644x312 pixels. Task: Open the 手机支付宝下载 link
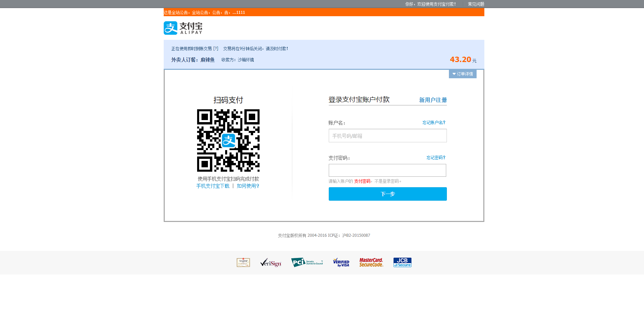[213, 186]
